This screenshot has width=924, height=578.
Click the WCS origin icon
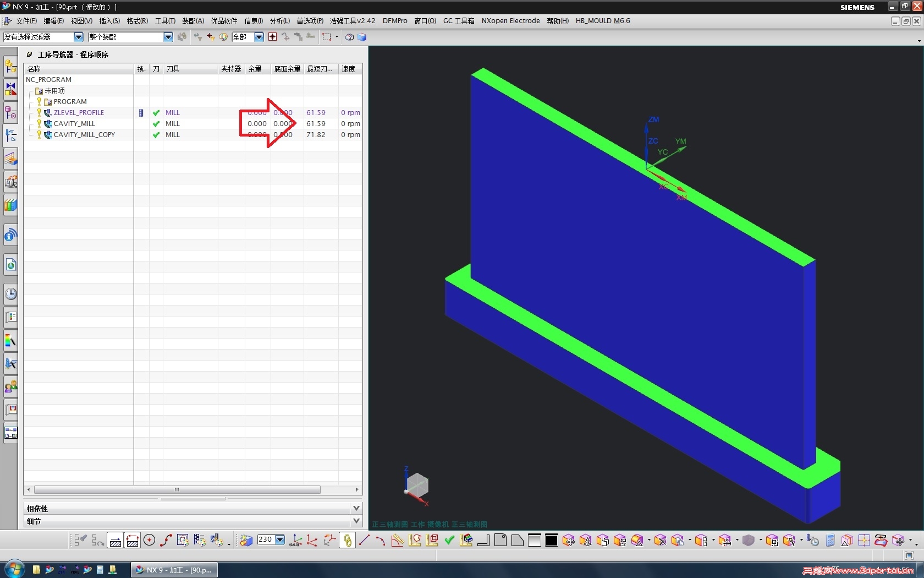[295, 540]
